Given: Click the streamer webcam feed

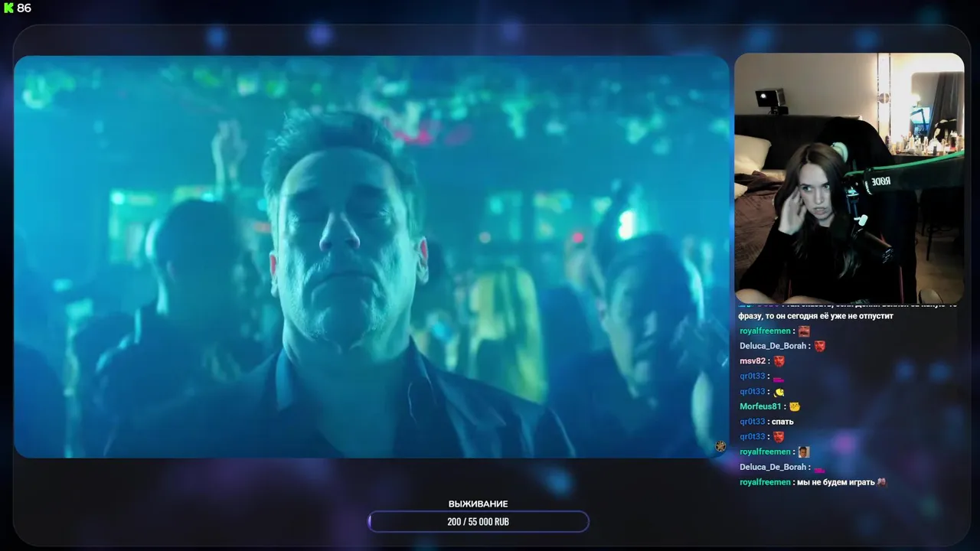Looking at the screenshot, I should tap(849, 178).
